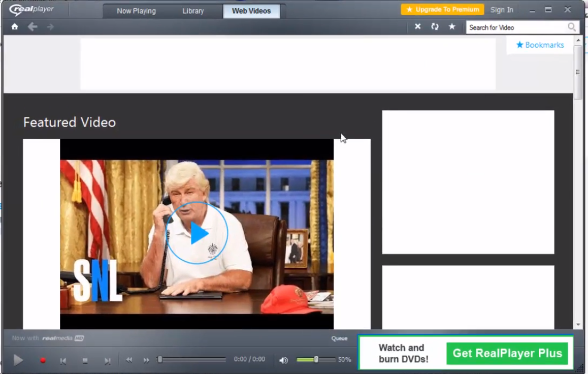Image resolution: width=588 pixels, height=374 pixels.
Task: Click the Sign In link
Action: [502, 10]
